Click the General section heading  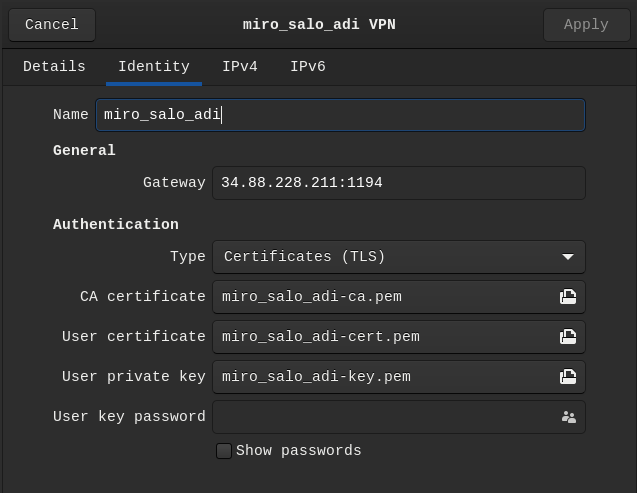pyautogui.click(x=84, y=151)
